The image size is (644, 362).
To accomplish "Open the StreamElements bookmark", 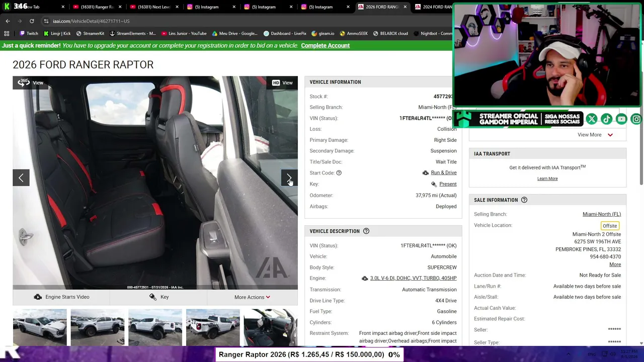I will tap(133, 34).
